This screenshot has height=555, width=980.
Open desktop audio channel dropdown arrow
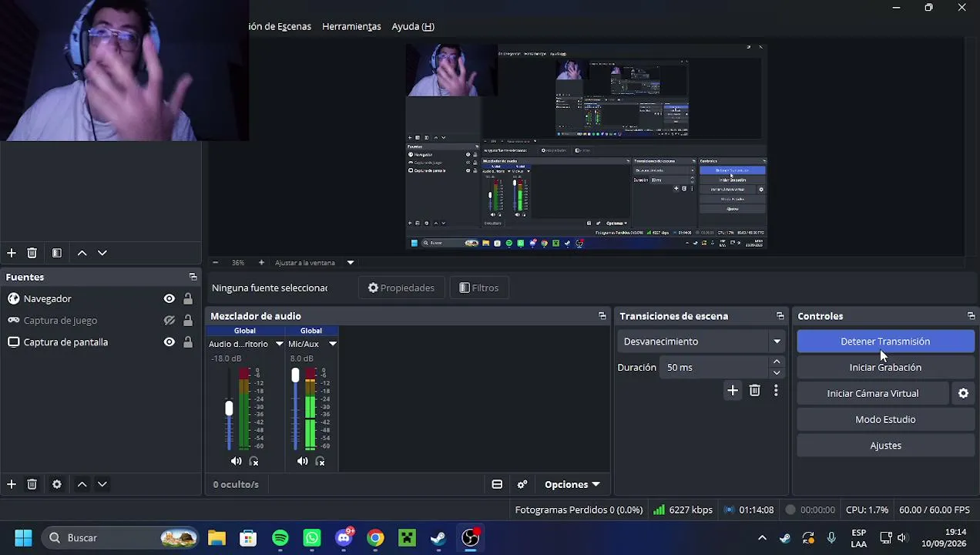pos(279,344)
